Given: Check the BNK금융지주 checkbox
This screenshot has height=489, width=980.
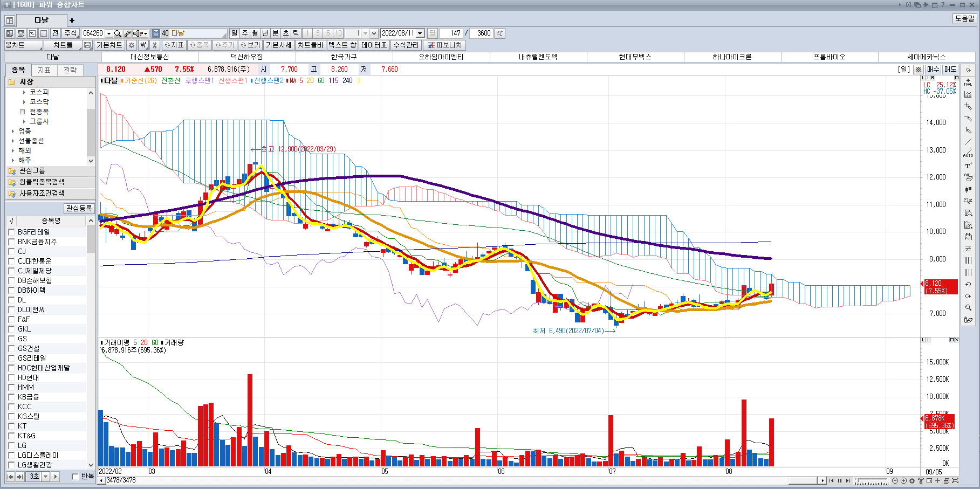Looking at the screenshot, I should [x=11, y=242].
